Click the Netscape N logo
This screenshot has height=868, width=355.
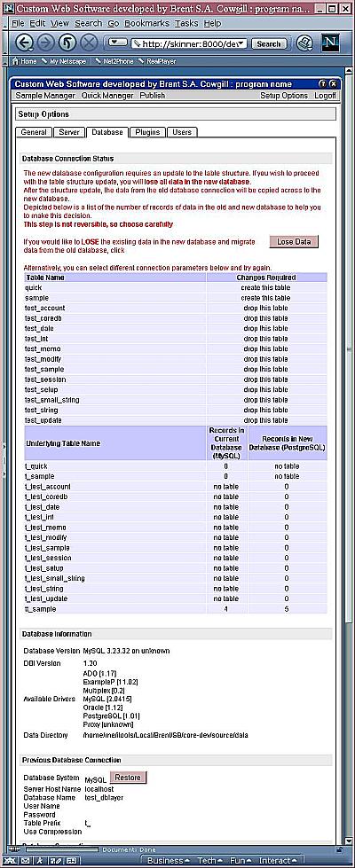coord(331,43)
